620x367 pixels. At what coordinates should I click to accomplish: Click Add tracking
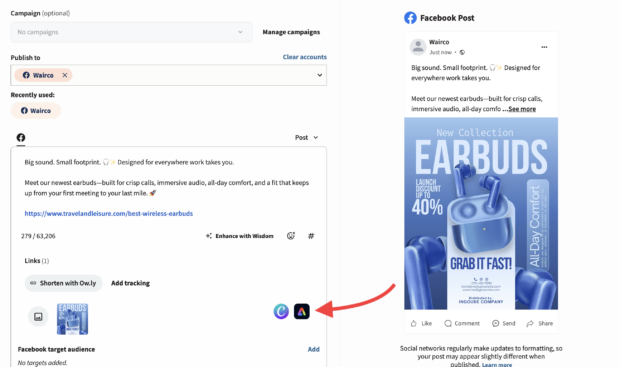[x=130, y=283]
